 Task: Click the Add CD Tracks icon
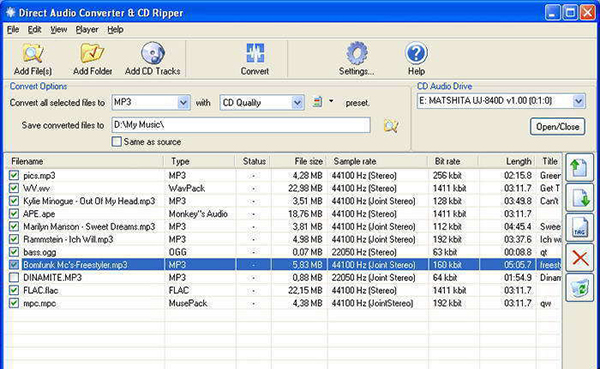(x=153, y=53)
